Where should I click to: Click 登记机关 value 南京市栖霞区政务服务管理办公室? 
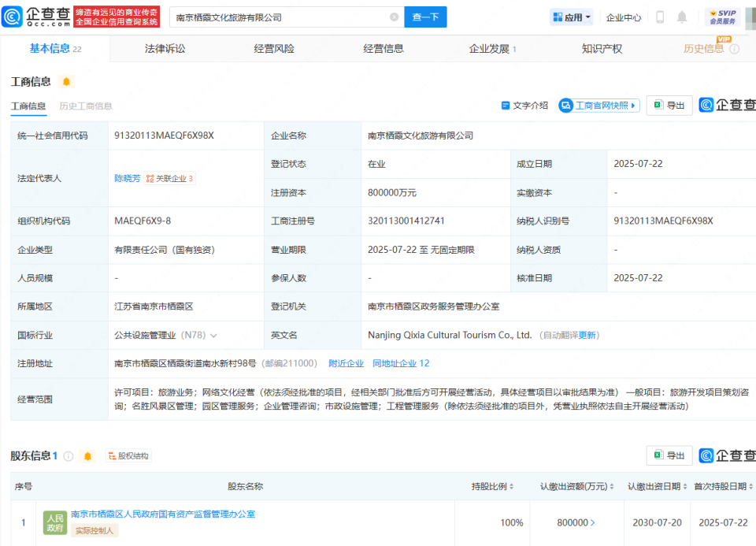click(x=433, y=306)
